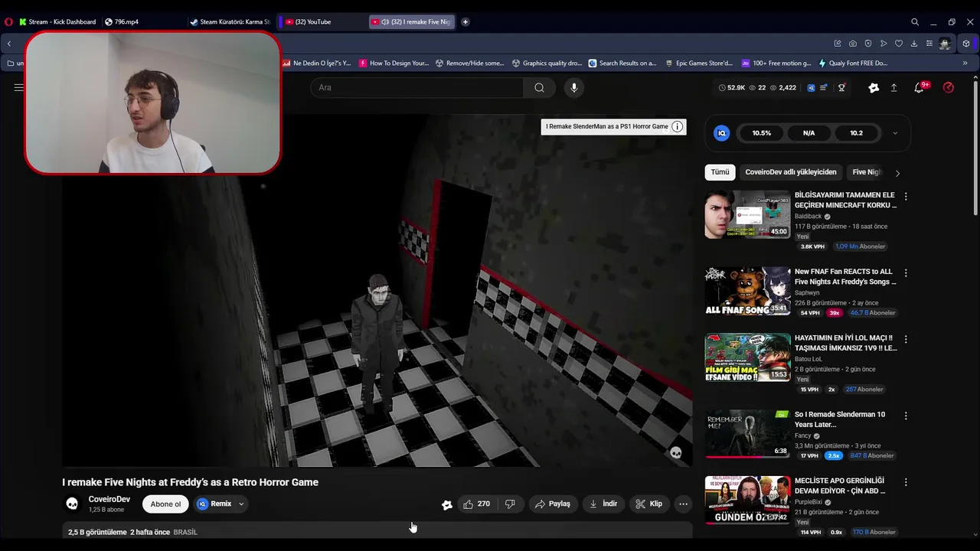Share the video with Paylaş
The width and height of the screenshot is (980, 551).
(x=553, y=504)
